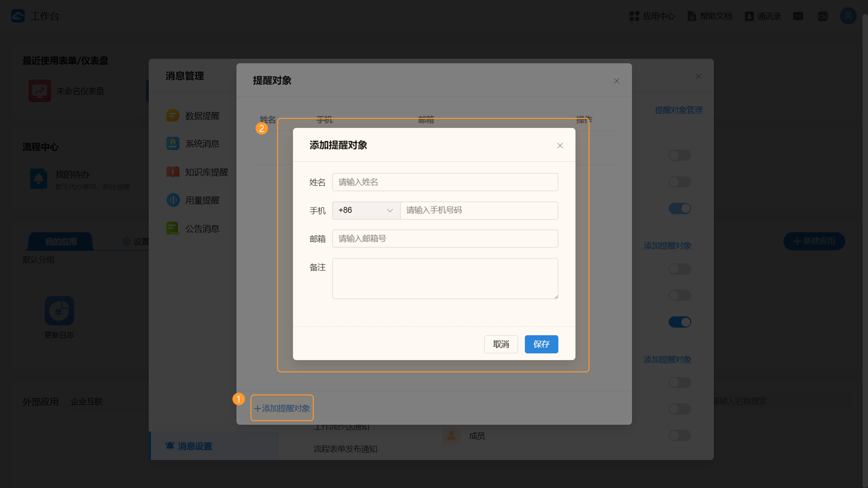This screenshot has height=488, width=868.
Task: Switch to 我的应用 tab
Action: click(61, 242)
